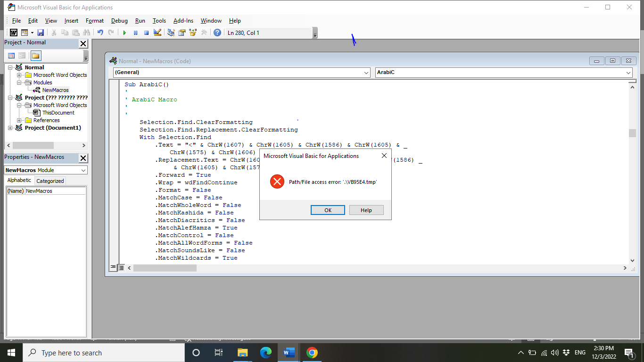Click the code window horizontal scrollbar thumb
The width and height of the screenshot is (644, 362).
165,268
